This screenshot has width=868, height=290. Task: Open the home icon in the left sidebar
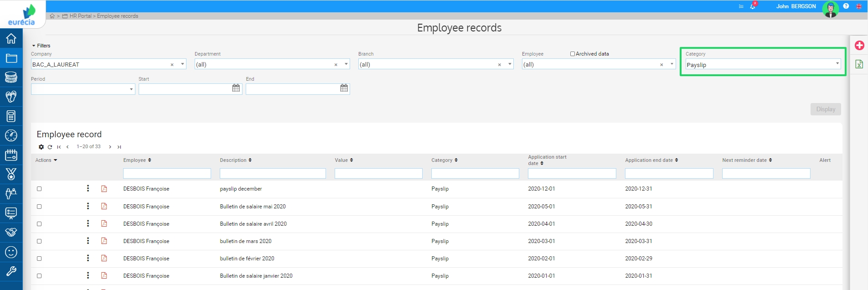[x=11, y=38]
